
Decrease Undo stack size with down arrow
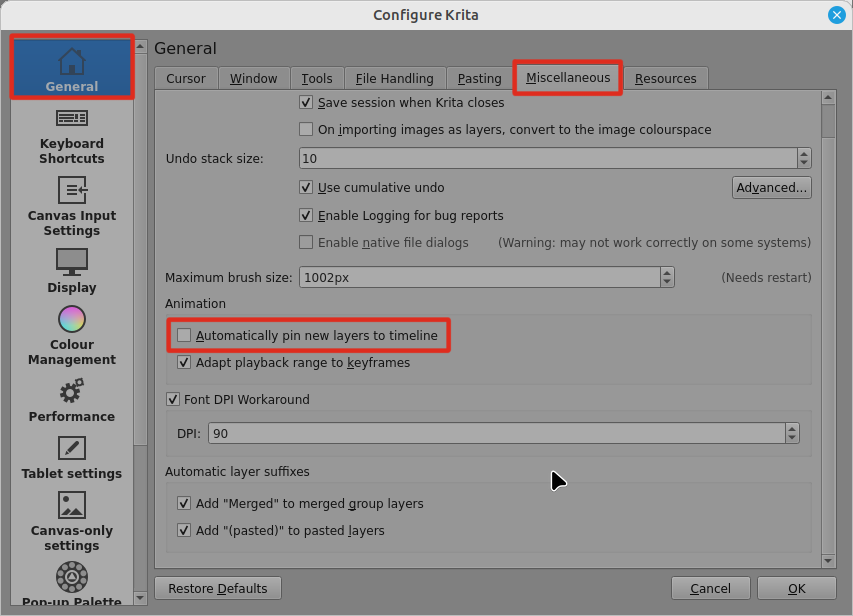click(x=804, y=163)
